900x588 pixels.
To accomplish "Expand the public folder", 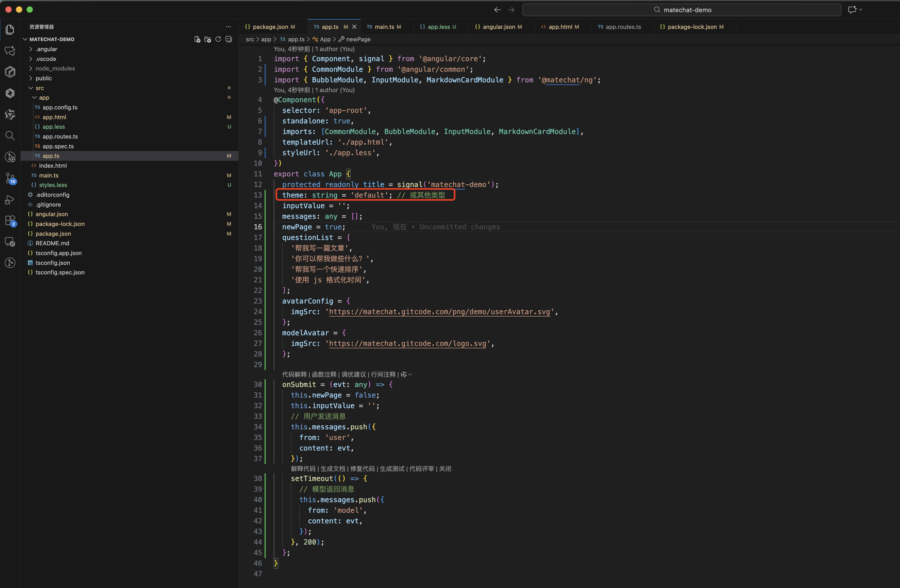I will (x=43, y=78).
